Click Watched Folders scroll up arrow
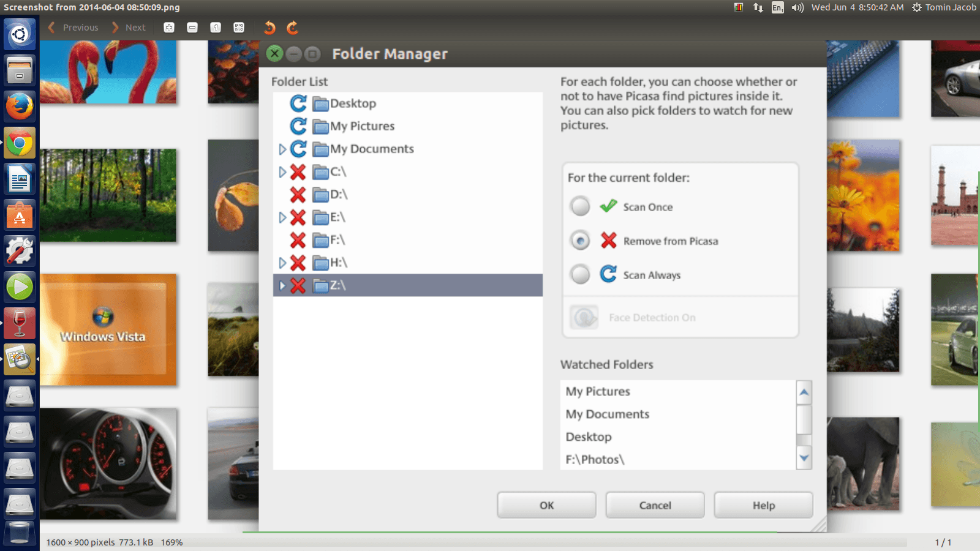980x551 pixels. 804,392
